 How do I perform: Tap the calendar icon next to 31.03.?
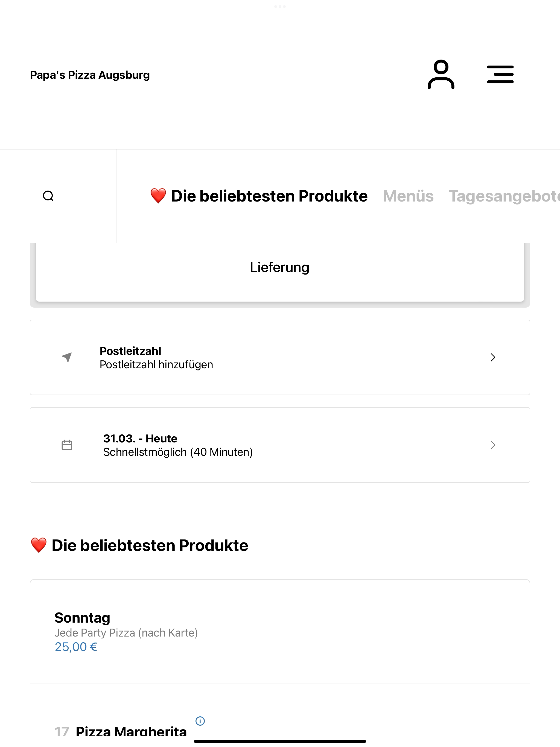coord(67,445)
